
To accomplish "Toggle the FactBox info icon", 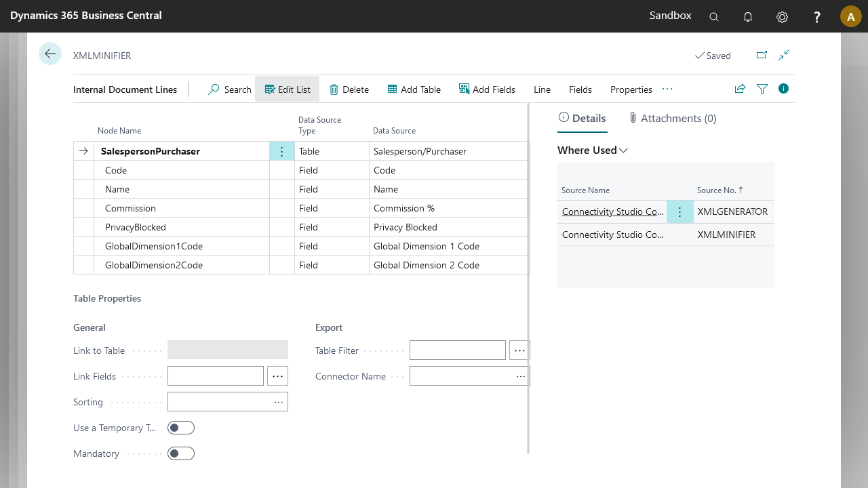I will pos(784,89).
